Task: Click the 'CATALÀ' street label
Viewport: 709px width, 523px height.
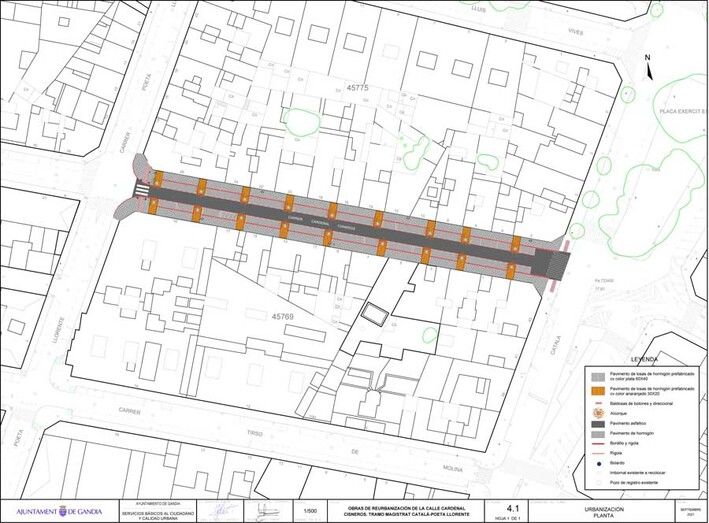Action: (556, 345)
